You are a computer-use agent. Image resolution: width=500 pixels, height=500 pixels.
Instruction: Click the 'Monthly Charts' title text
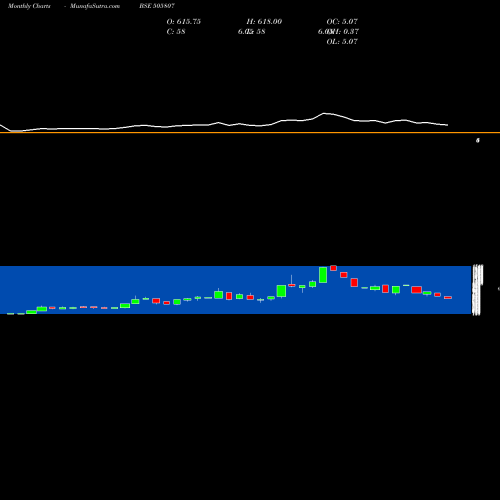tap(29, 6)
